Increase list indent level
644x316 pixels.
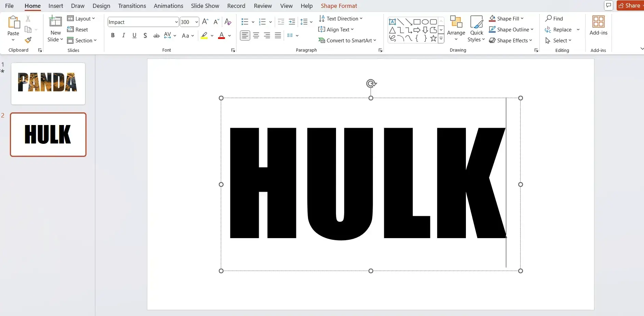pyautogui.click(x=292, y=22)
